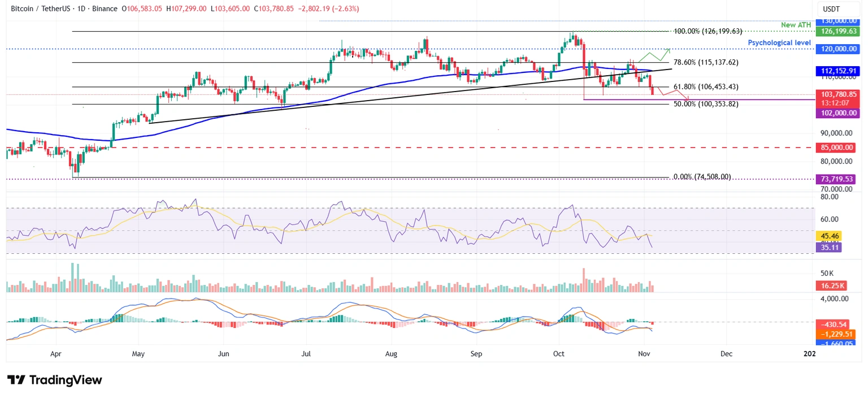Click the Psychological level blue label

(779, 42)
